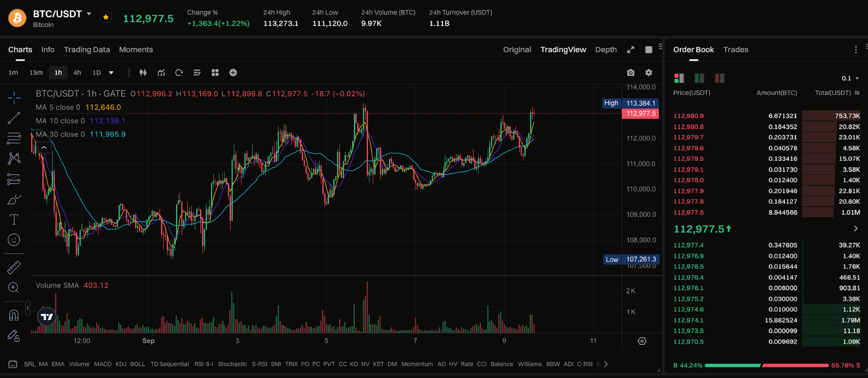Take a chart snapshot with camera icon

click(x=630, y=73)
